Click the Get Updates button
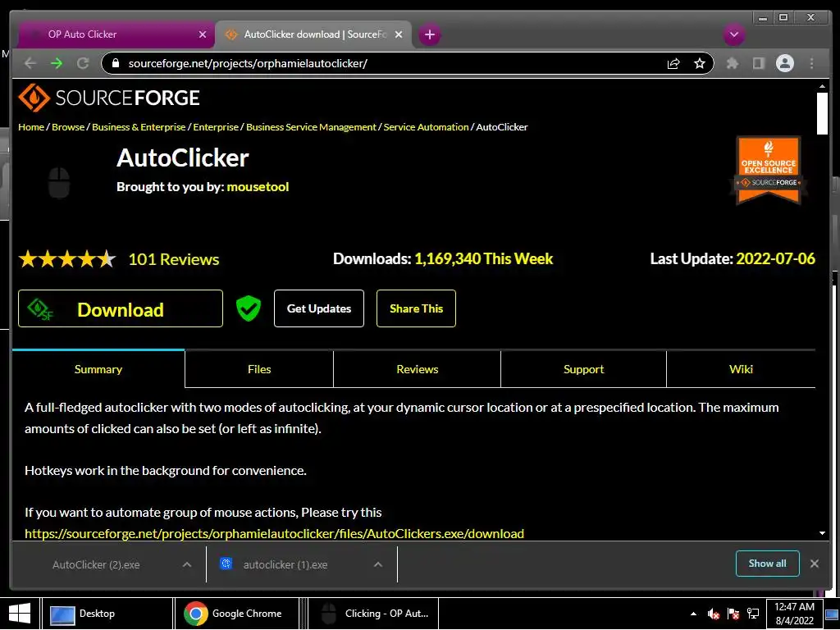Screen dimensions: 840x630 [319, 308]
